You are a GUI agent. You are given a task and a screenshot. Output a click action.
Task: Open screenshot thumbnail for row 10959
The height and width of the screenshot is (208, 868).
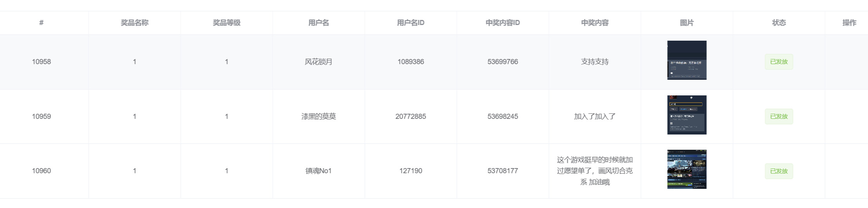click(x=687, y=115)
